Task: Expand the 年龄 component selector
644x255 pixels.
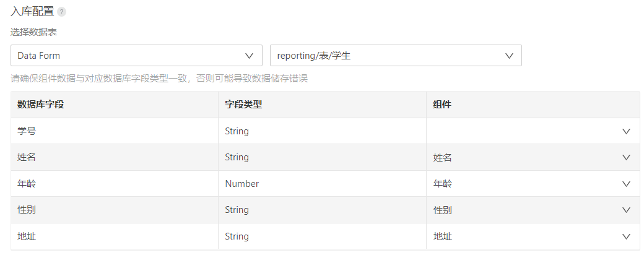Action: pyautogui.click(x=526, y=184)
